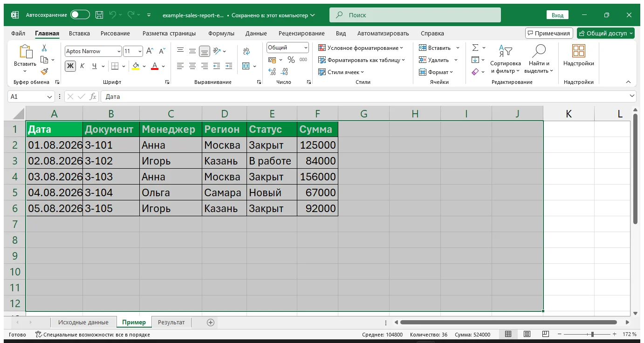The image size is (644, 343).
Task: Apply the cell borders icon
Action: pos(115,66)
